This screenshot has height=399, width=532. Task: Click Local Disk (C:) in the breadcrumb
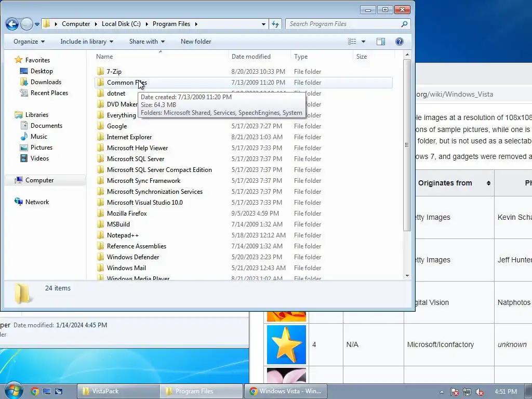point(121,24)
